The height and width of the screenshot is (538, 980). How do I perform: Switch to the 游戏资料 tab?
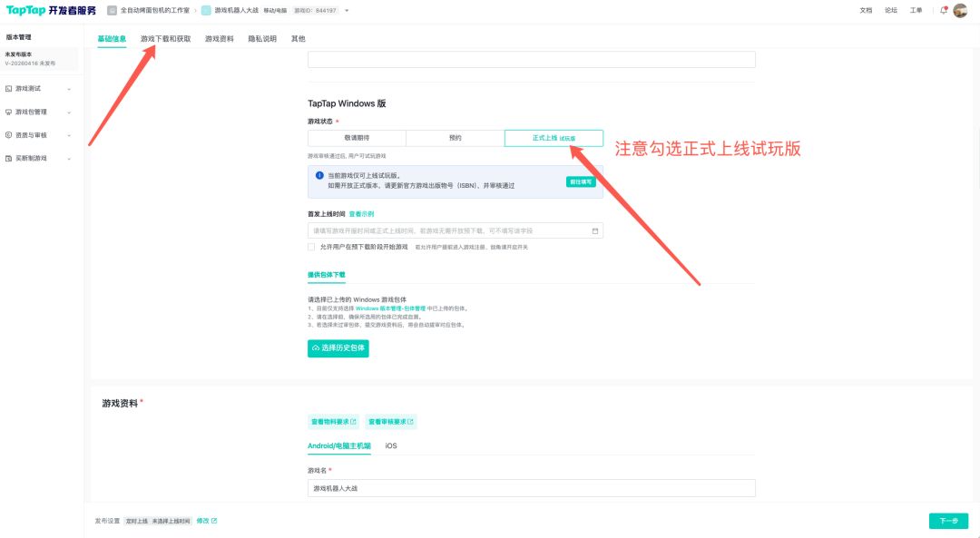[220, 39]
